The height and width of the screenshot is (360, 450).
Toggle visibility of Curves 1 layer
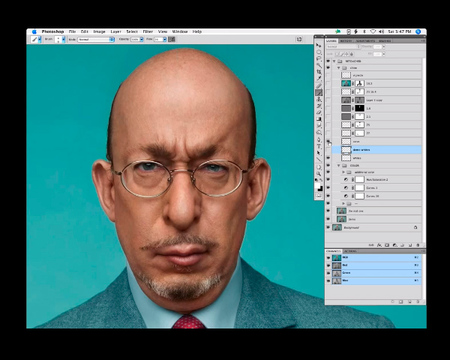(x=328, y=188)
